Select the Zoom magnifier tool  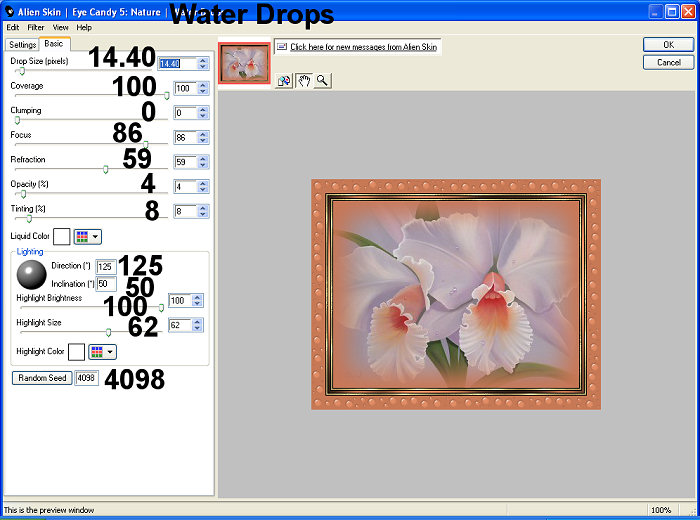322,81
